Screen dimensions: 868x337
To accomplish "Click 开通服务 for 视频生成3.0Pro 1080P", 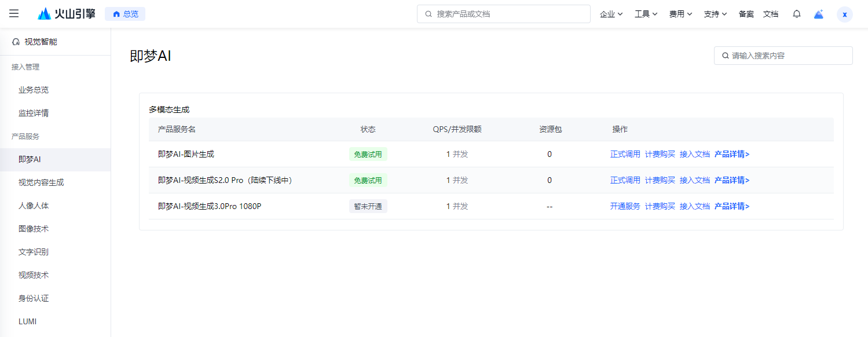I will 625,206.
